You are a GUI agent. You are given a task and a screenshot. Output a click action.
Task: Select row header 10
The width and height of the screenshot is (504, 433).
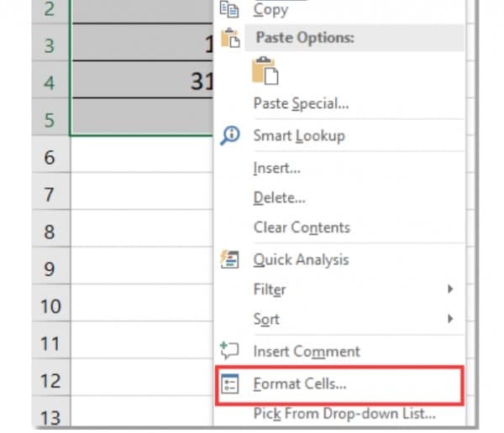[x=51, y=303]
